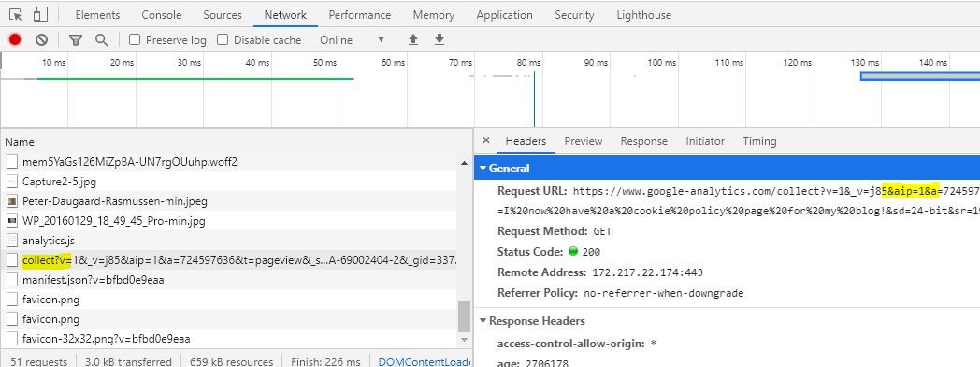Click the Request Method GET value

(x=602, y=231)
